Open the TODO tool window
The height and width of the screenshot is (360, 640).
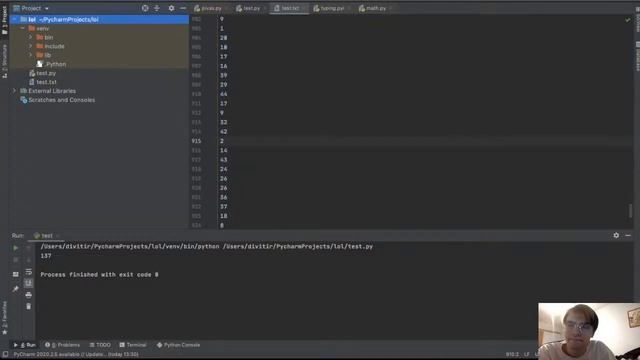tap(100, 345)
